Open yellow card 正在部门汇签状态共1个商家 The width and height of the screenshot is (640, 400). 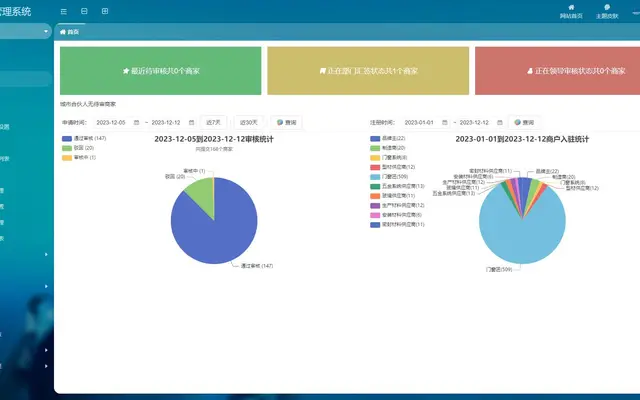point(368,71)
